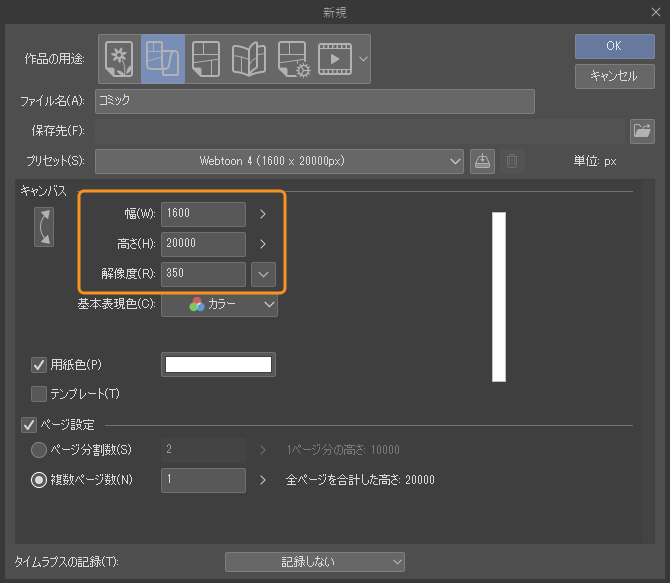
Task: Enable the テンプレート checkbox
Action: [x=39, y=394]
